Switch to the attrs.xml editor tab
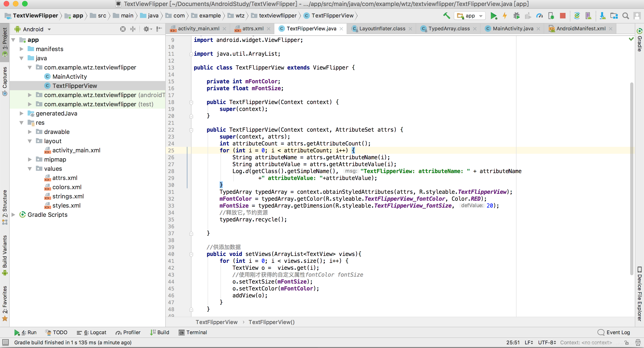The width and height of the screenshot is (644, 348). click(252, 29)
